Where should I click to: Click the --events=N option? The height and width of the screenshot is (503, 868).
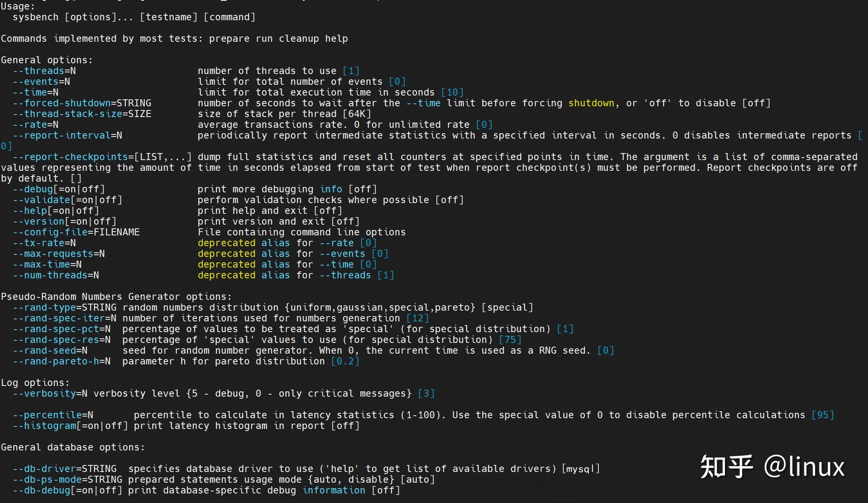tap(41, 81)
